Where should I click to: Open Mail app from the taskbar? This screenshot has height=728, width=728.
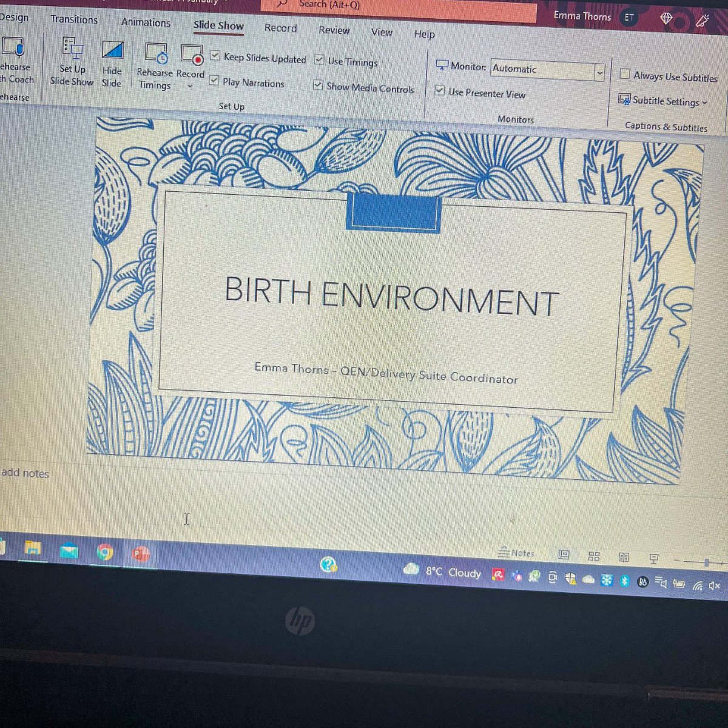69,551
